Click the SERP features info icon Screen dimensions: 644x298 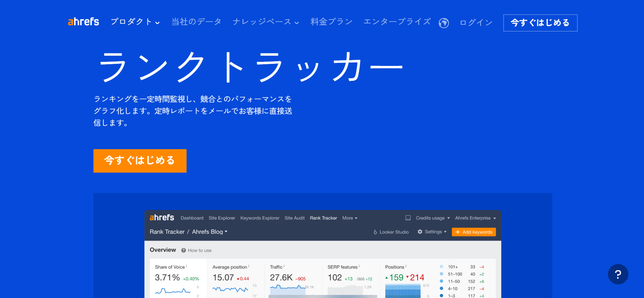point(359,266)
